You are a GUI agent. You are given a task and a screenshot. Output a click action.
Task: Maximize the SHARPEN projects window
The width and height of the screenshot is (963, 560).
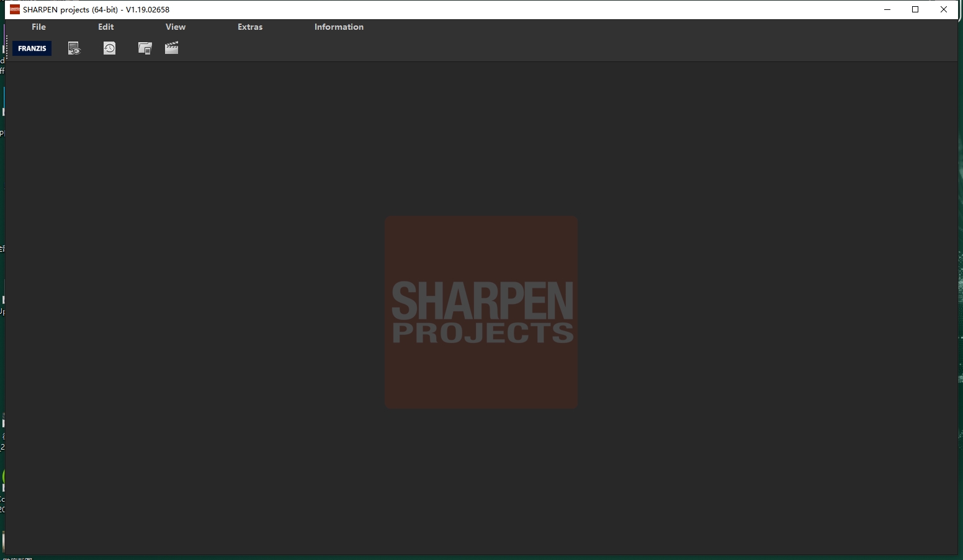tap(915, 9)
